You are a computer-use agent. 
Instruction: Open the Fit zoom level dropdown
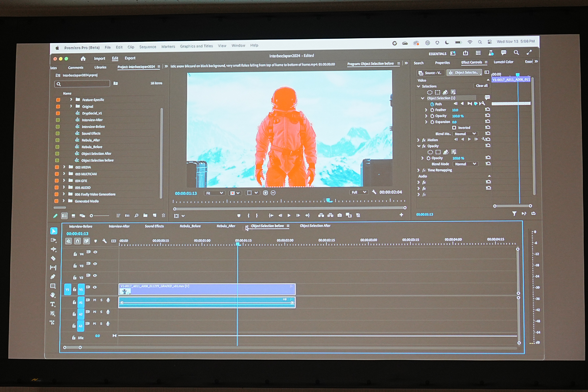[x=214, y=193]
